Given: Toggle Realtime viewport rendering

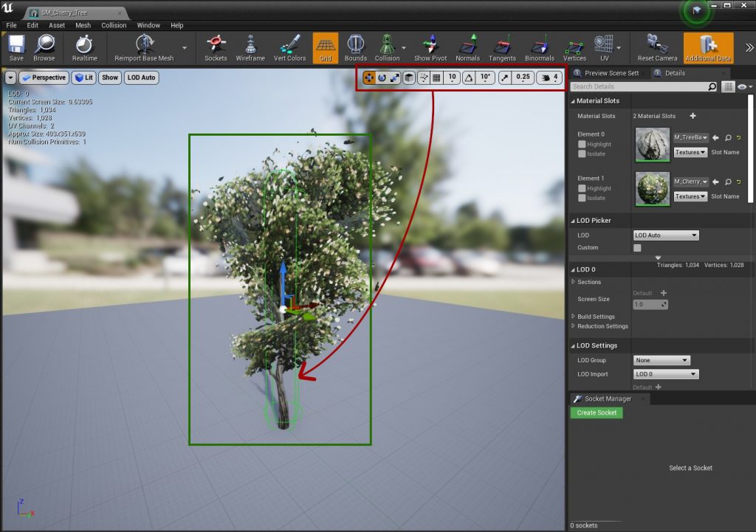Looking at the screenshot, I should pos(84,48).
